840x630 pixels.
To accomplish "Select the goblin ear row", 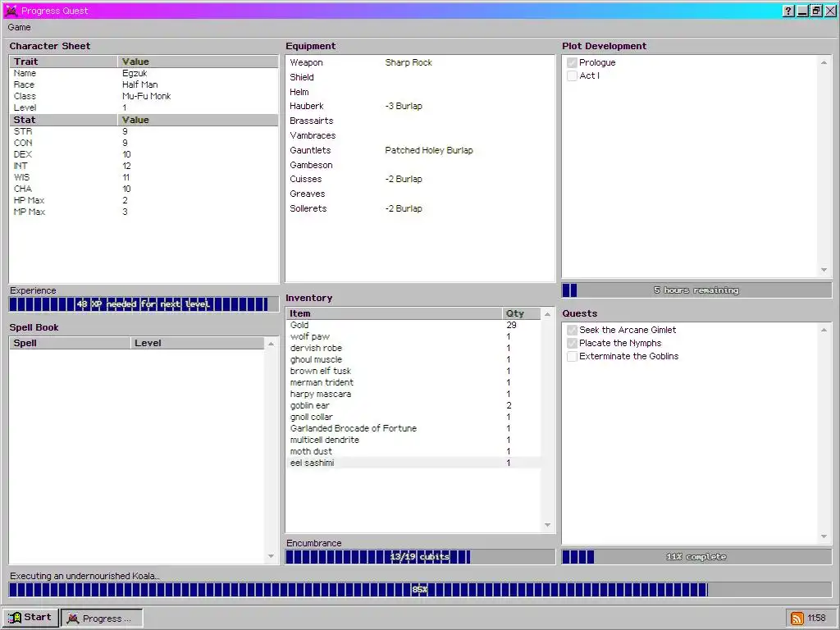I will (x=413, y=405).
